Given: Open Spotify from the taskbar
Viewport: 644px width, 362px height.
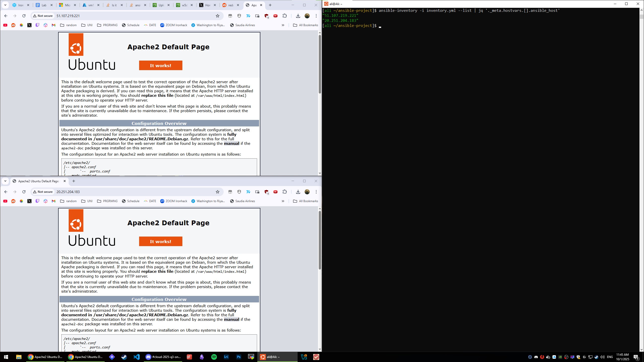Looking at the screenshot, I should coord(214,357).
